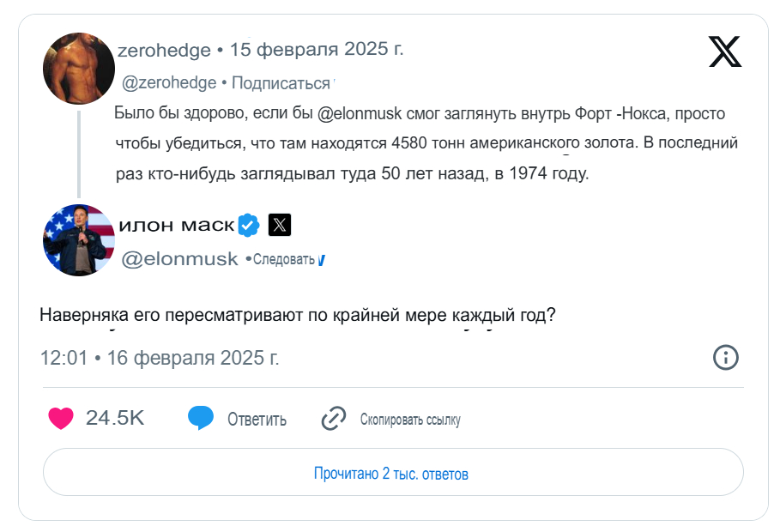Viewport: 780px width, 532px height.
Task: Click "Скопировать ссылку" text
Action: (410, 420)
